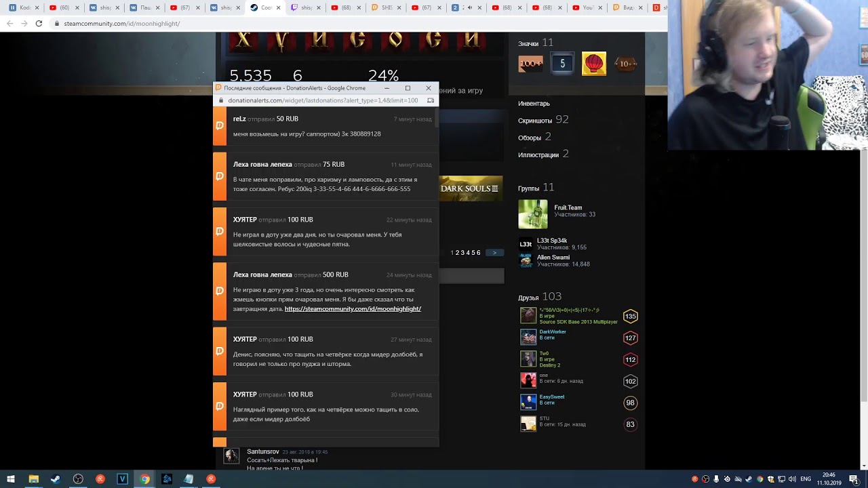Open the Обзоры link
The image size is (868, 488).
534,137
